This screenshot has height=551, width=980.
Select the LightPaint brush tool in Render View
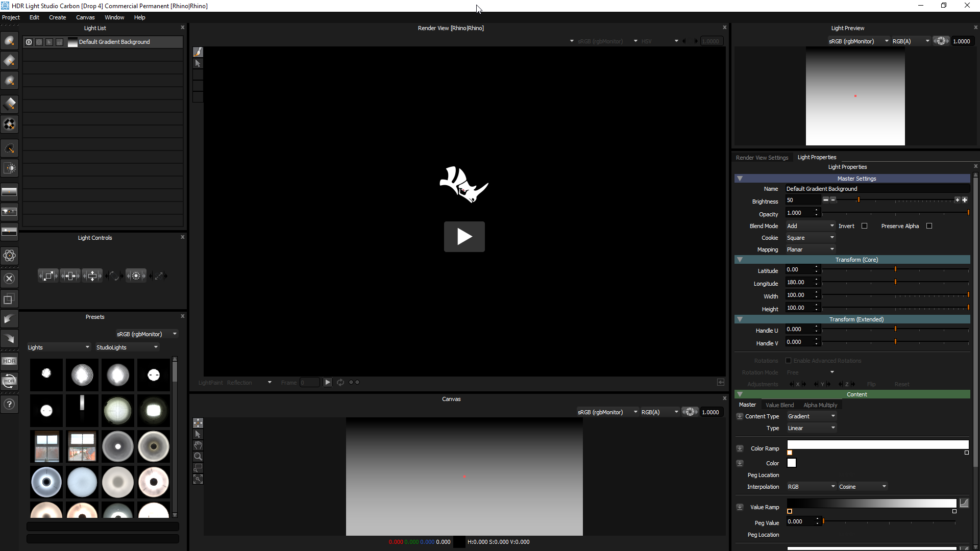click(198, 52)
